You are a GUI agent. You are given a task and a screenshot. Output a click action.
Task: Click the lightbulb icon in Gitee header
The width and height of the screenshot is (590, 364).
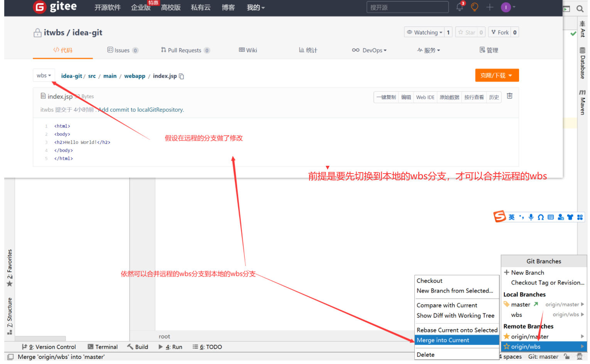(475, 7)
